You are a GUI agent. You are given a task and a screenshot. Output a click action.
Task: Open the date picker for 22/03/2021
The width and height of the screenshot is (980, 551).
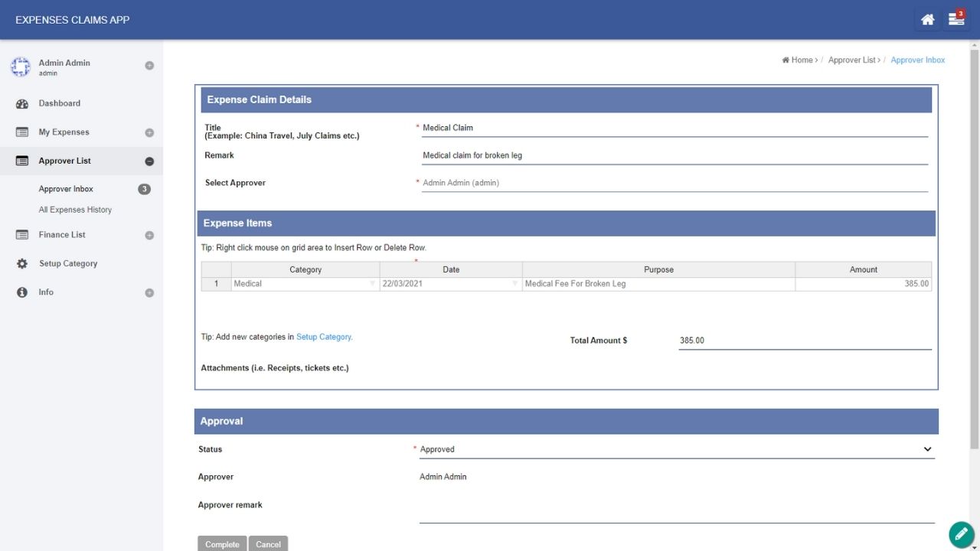[515, 284]
